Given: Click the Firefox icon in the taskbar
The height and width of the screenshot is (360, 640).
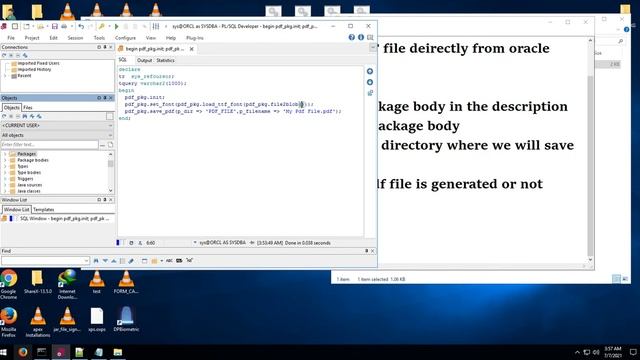Looking at the screenshot, I should (x=23, y=352).
